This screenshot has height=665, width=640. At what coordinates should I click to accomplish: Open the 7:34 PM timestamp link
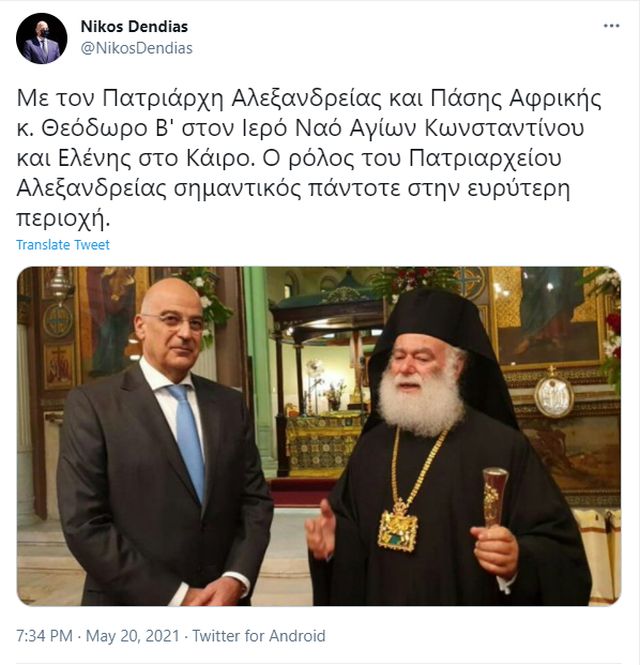click(x=45, y=636)
